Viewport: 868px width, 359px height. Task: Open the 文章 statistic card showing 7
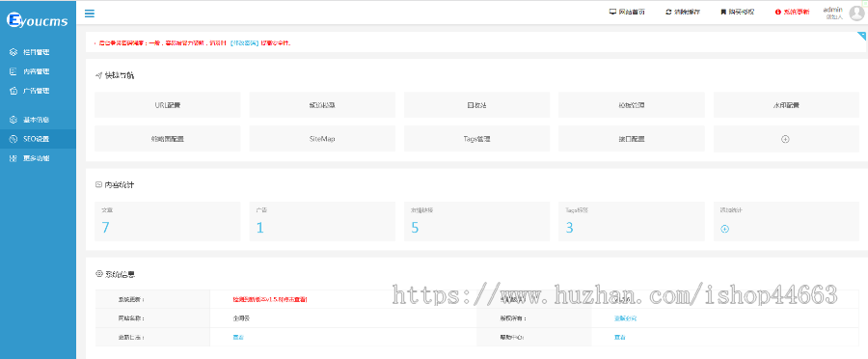[x=168, y=221]
